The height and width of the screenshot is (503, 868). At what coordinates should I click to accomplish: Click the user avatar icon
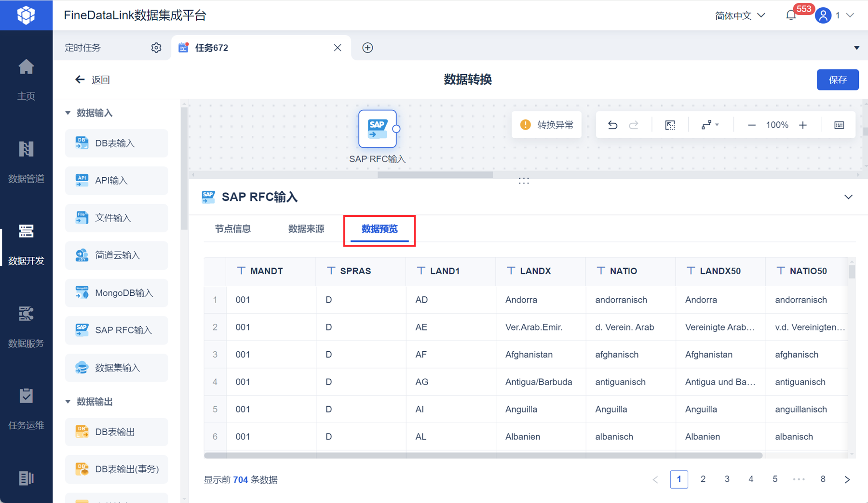coord(823,15)
